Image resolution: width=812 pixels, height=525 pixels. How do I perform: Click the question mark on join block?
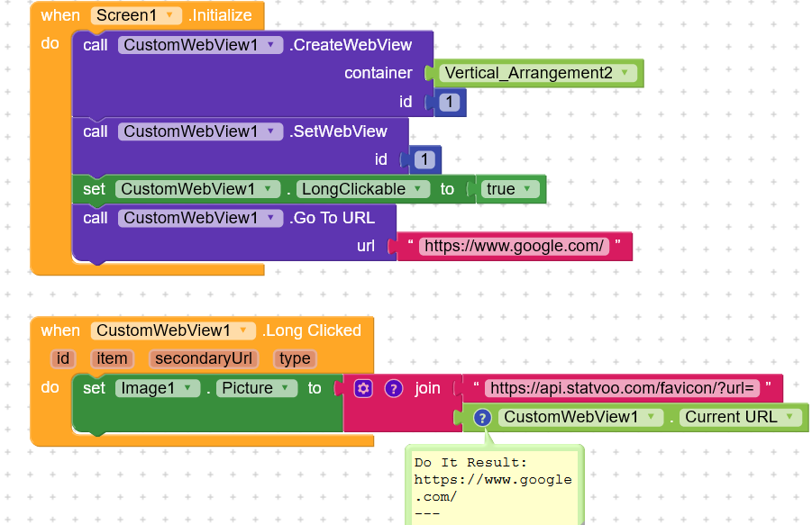tap(394, 388)
